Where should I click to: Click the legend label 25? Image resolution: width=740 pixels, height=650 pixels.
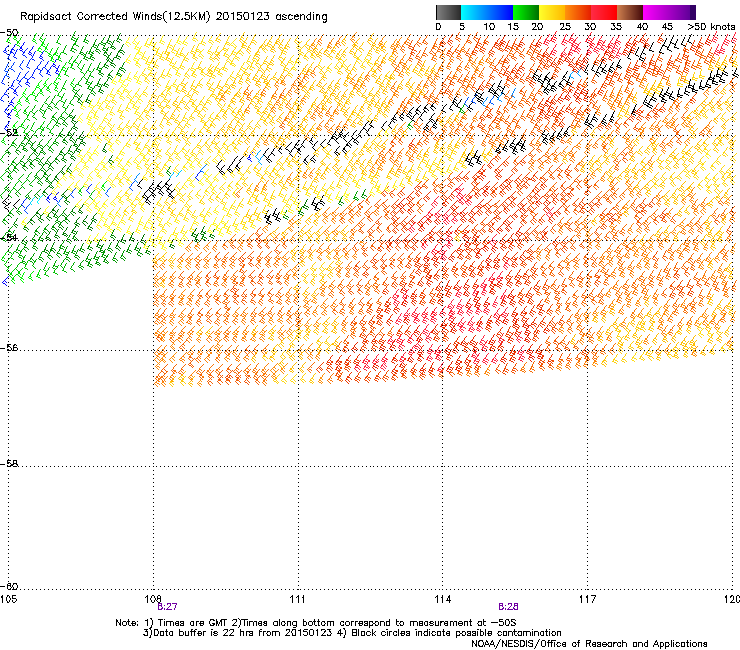click(x=565, y=27)
